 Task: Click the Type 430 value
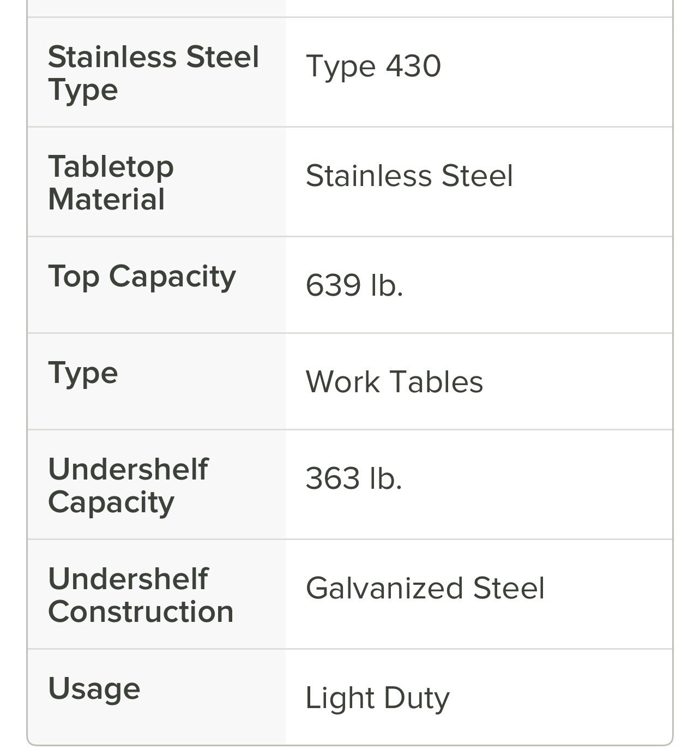point(373,67)
